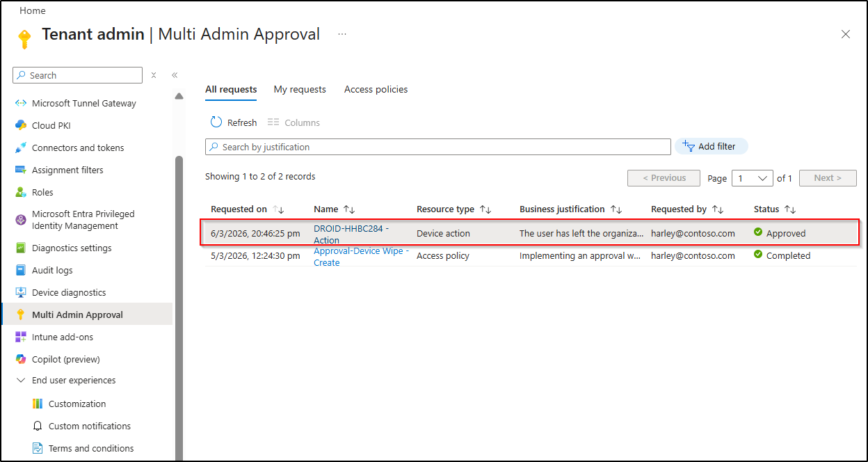868x462 pixels.
Task: Switch to the My requests tab
Action: (300, 89)
